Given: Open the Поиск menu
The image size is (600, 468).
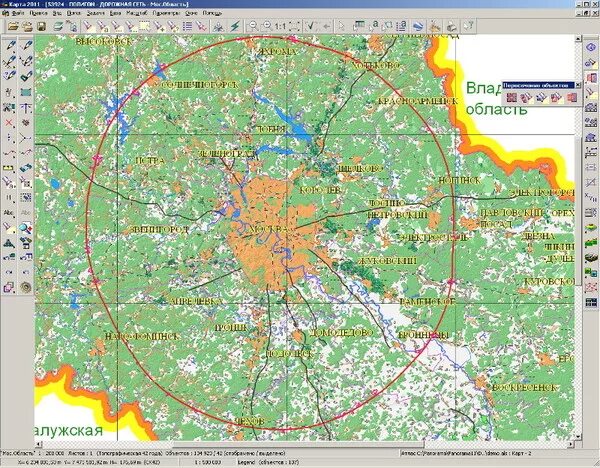Looking at the screenshot, I should (74, 13).
